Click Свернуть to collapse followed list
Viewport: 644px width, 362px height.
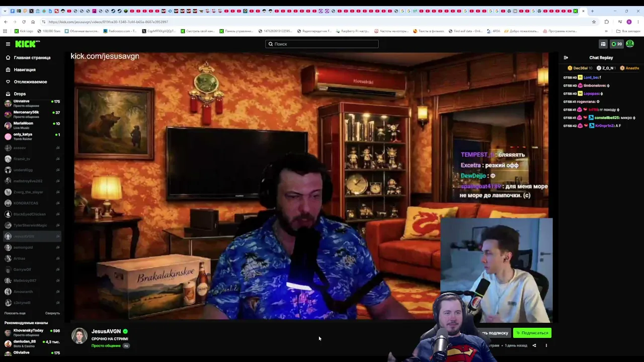(x=52, y=313)
